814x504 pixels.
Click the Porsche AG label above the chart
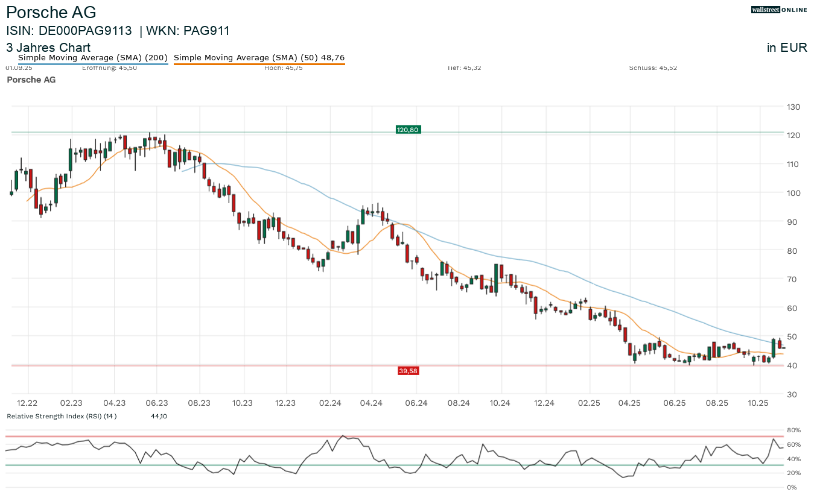[x=31, y=80]
